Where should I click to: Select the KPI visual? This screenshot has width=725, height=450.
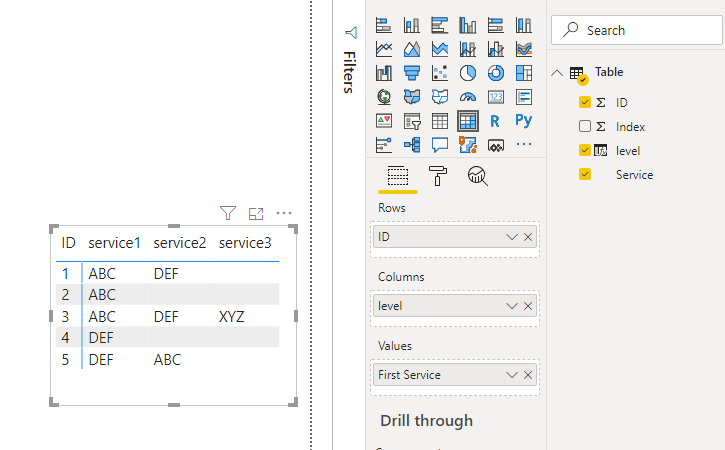click(384, 121)
